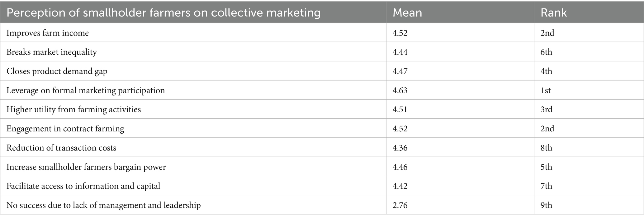
Task: Select 'Engagement in contract farming' row label
Action: (x=65, y=129)
